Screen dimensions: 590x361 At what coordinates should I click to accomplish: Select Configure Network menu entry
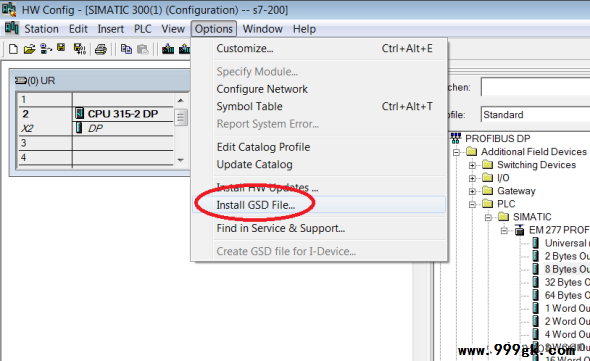pyautogui.click(x=262, y=89)
